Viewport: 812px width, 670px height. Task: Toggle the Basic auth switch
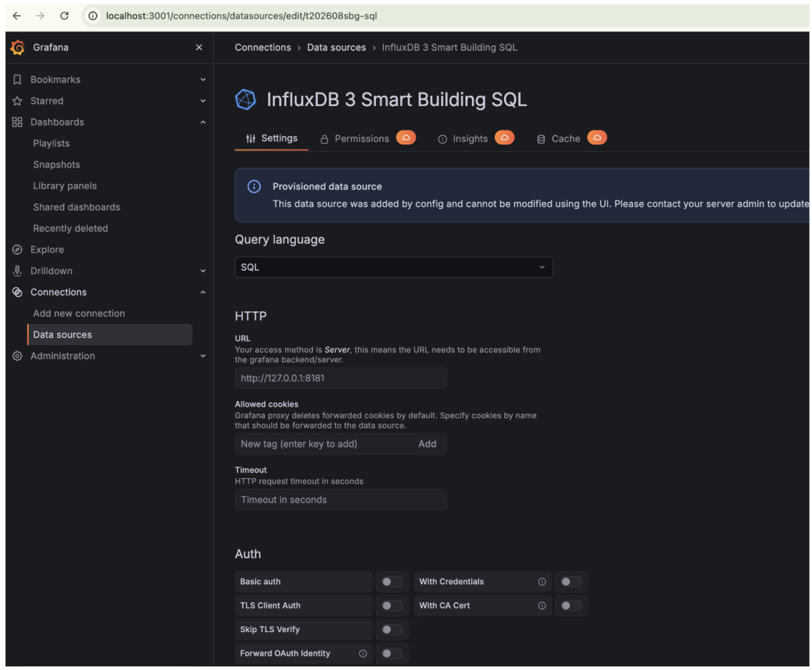click(x=392, y=581)
